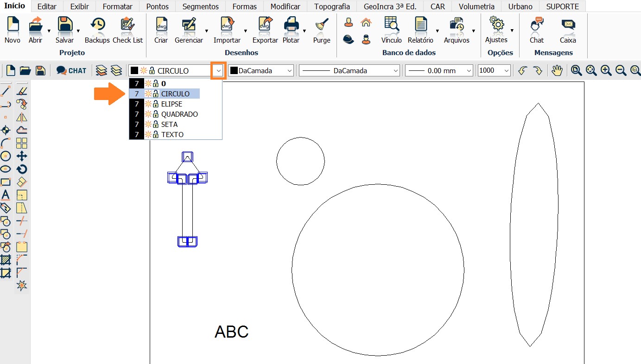The height and width of the screenshot is (364, 641).
Task: Toggle the sun icon of TEXTO layer
Action: click(148, 135)
